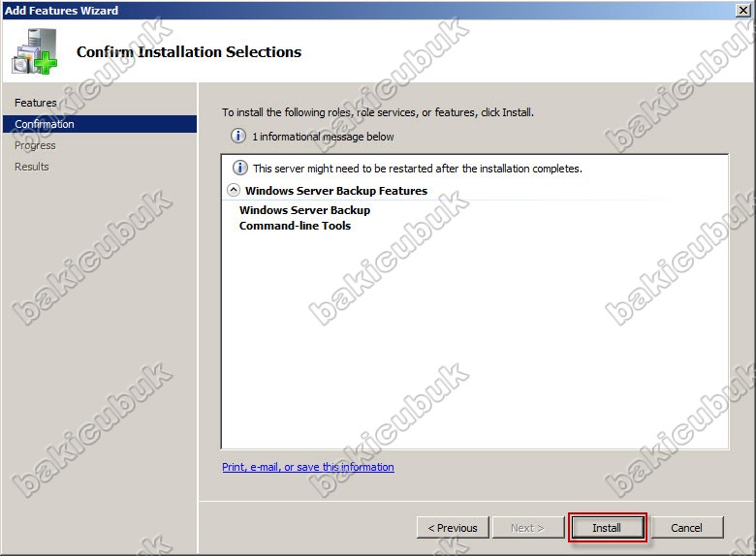Open the Results step in sidebar
The width and height of the screenshot is (756, 556).
click(x=32, y=167)
